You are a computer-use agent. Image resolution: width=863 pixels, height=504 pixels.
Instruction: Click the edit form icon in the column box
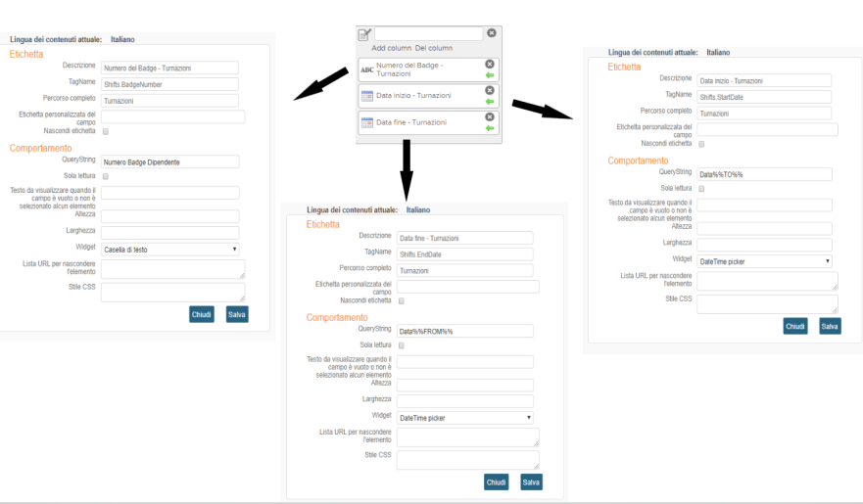(365, 34)
